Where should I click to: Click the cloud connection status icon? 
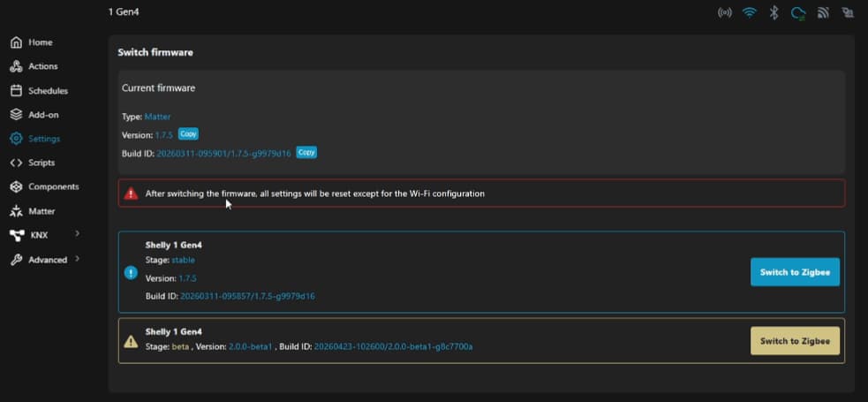click(x=798, y=12)
